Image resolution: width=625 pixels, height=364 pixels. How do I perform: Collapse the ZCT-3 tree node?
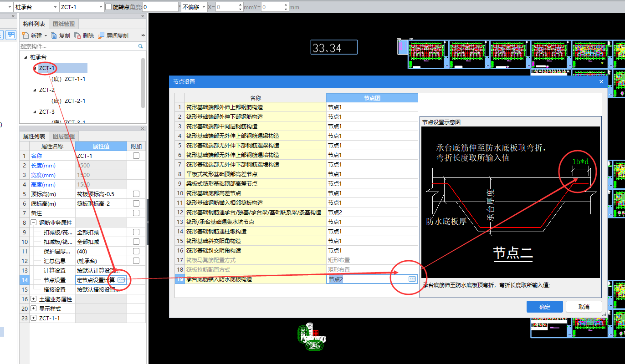35,112
